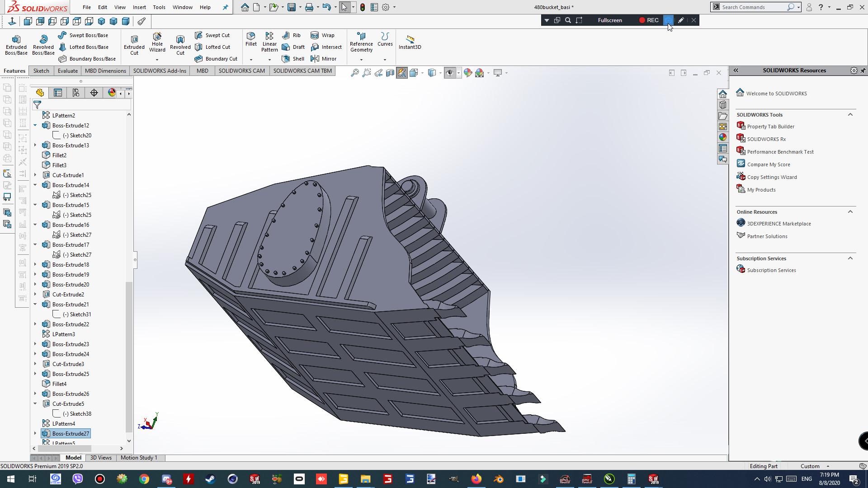Click the 3DEXPERIENCE Marketplace link
868x488 pixels.
point(778,224)
